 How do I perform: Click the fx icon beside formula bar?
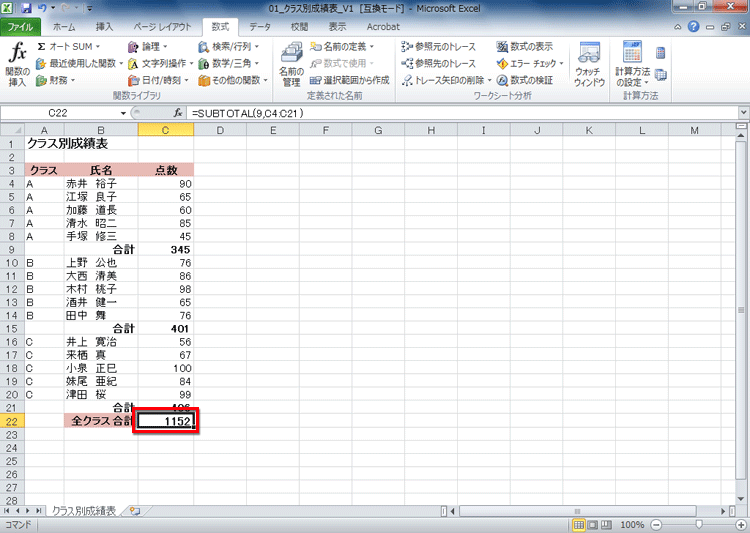[178, 113]
